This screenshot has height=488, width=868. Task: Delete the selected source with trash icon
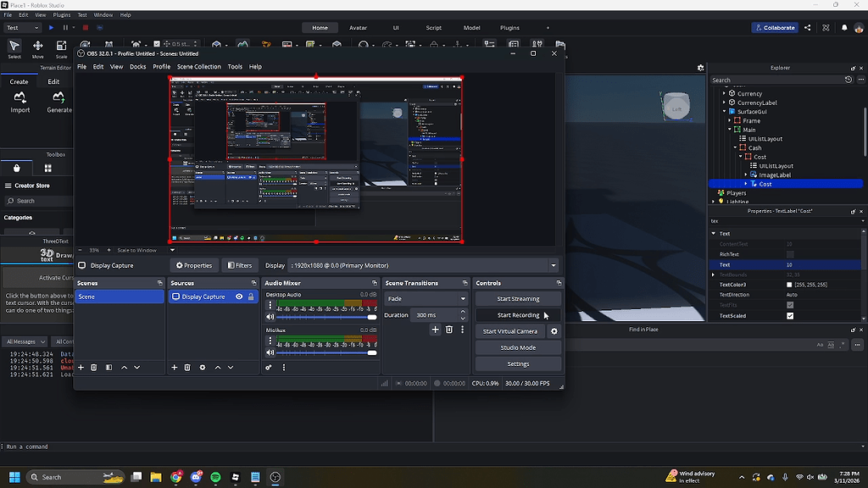pyautogui.click(x=187, y=368)
